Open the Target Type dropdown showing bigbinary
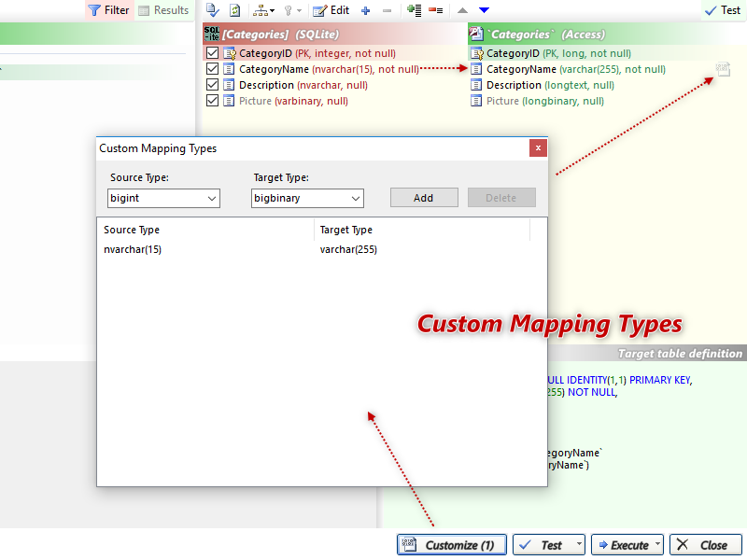Screen dimensions: 747x560 308,198
